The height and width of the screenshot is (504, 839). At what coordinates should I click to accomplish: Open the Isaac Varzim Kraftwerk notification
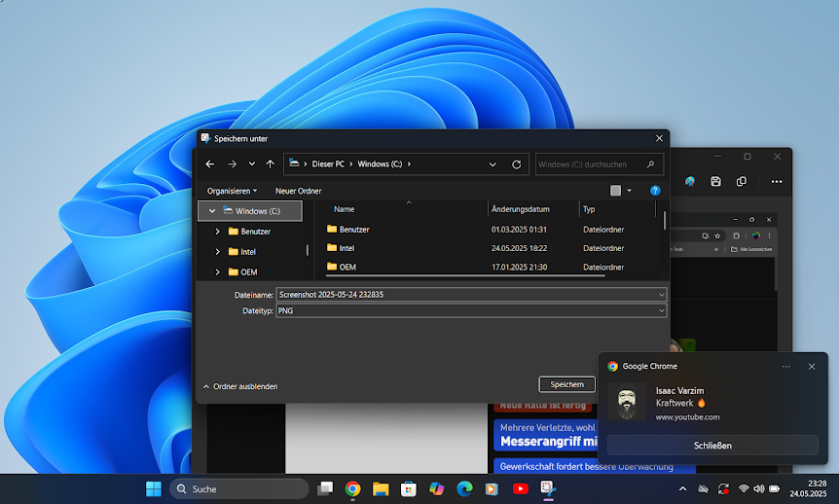pos(712,404)
